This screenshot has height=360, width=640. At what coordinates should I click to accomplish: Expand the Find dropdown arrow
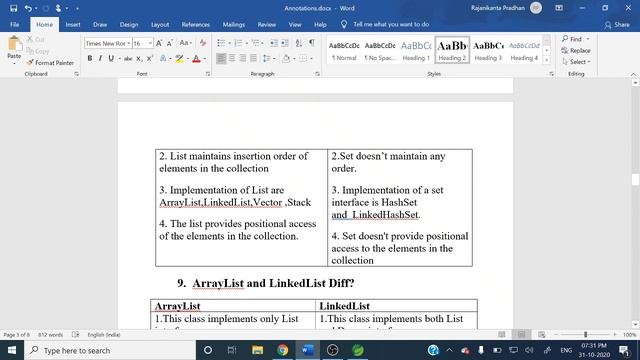click(x=588, y=39)
